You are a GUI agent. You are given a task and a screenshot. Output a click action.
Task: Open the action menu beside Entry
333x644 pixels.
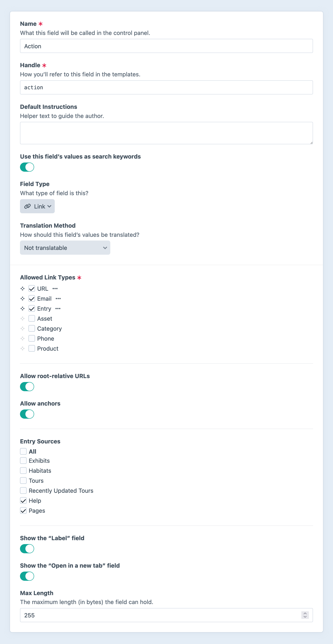point(58,309)
